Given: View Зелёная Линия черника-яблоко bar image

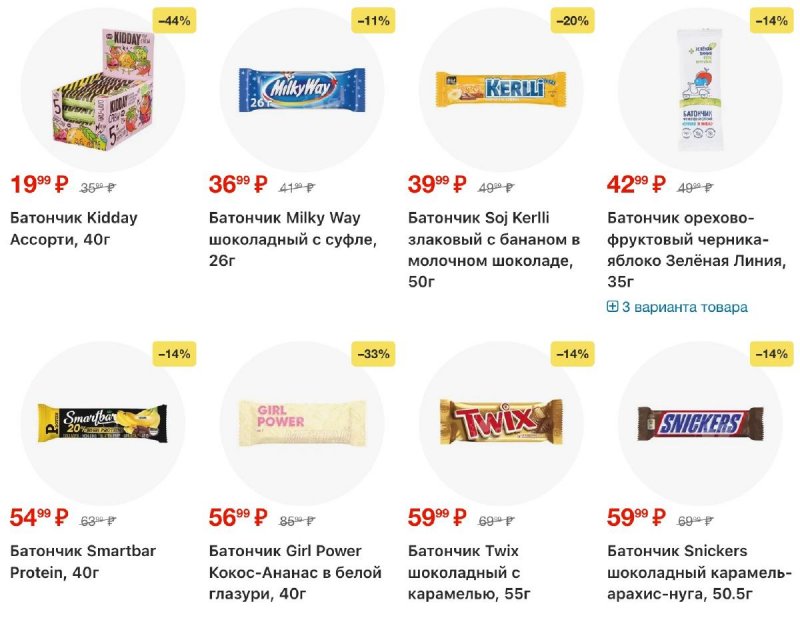Looking at the screenshot, I should (x=700, y=90).
